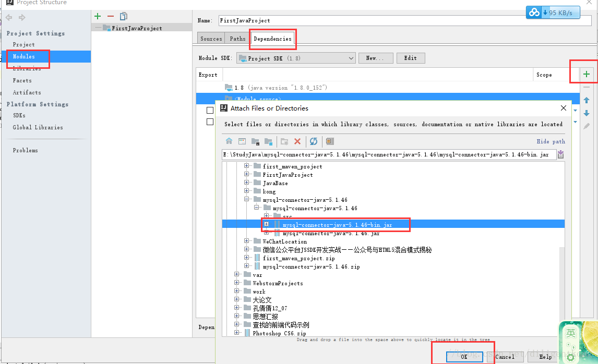Open the upper scope dropdown arrow
The height and width of the screenshot is (364, 598).
click(575, 111)
